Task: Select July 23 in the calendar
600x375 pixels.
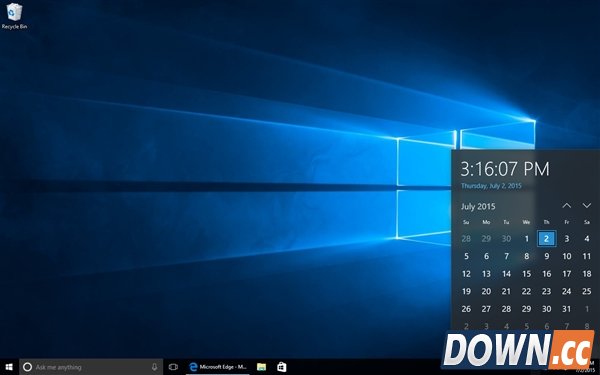Action: 546,292
